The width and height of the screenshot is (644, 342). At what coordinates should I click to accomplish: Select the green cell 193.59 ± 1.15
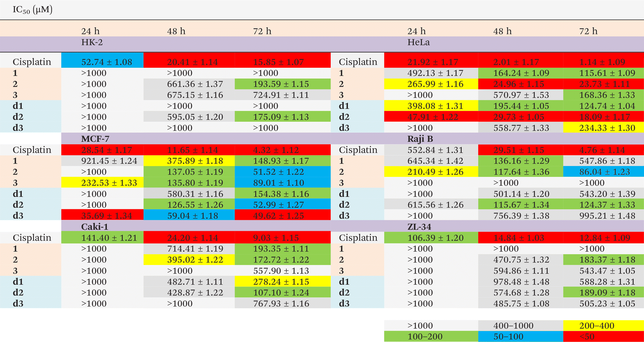click(283, 84)
